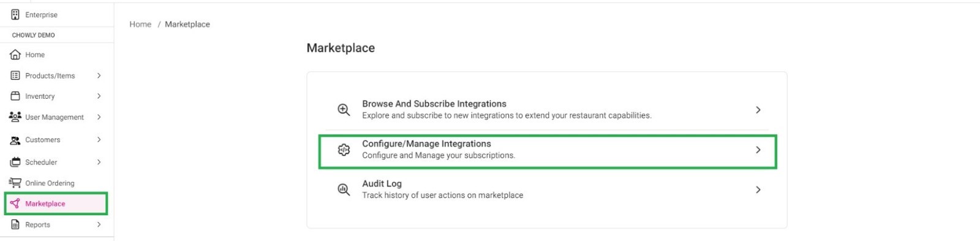980x241 pixels.
Task: Open Browse And Subscribe Integrations
Action: coord(547,110)
